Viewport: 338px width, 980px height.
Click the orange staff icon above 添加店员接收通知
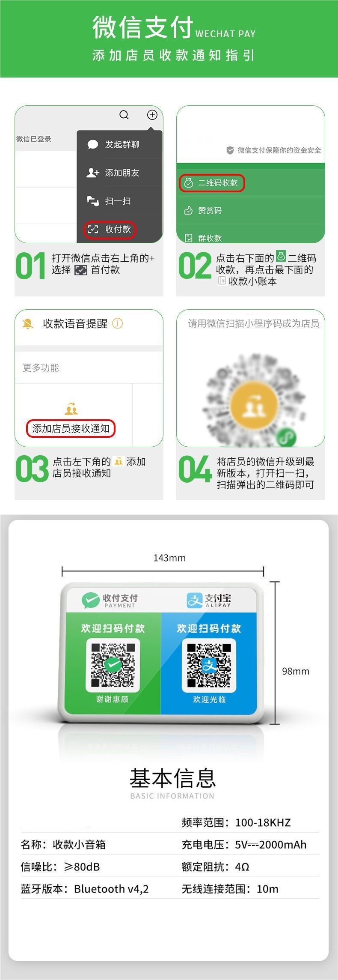point(71,409)
